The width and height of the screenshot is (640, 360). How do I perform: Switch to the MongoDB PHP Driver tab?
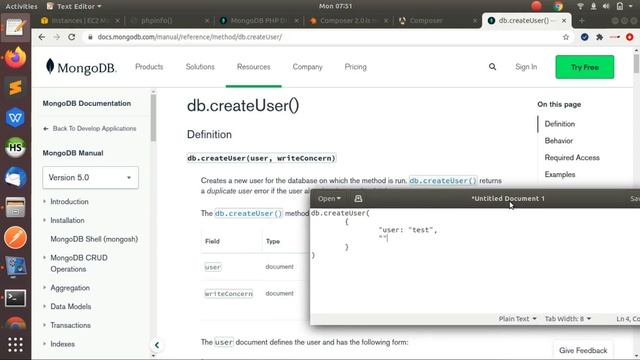point(258,20)
